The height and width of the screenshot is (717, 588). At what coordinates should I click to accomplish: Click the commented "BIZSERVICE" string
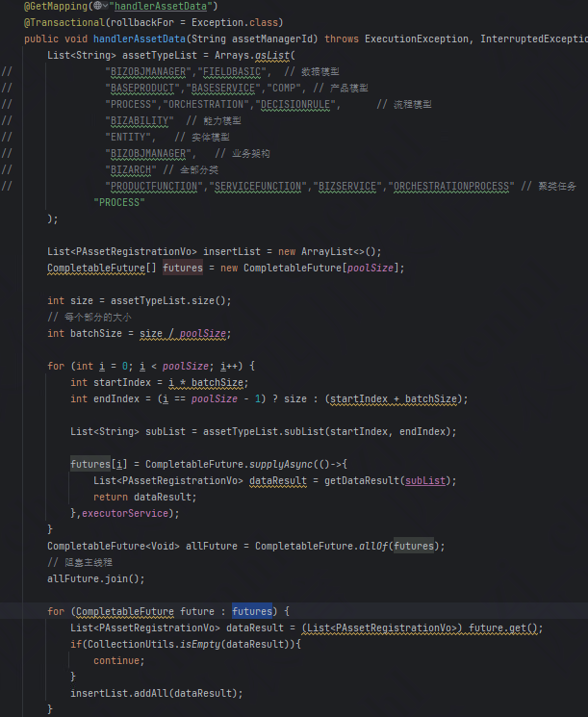tap(347, 186)
